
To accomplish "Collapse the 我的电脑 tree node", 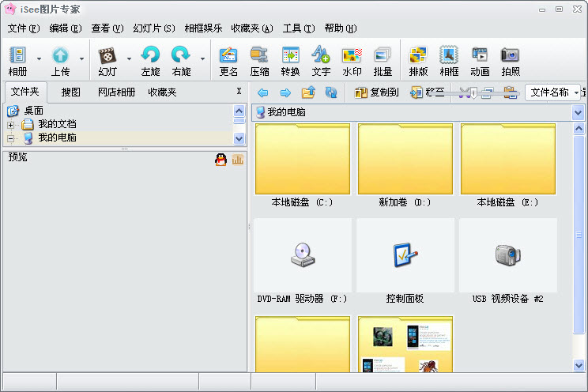I will (10, 138).
